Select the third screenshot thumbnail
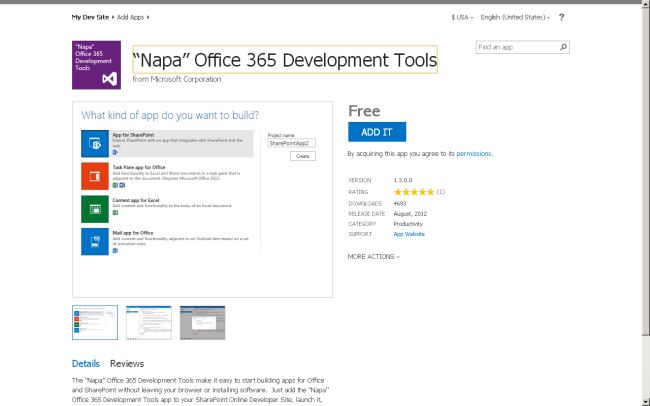The width and height of the screenshot is (650, 406). [202, 323]
